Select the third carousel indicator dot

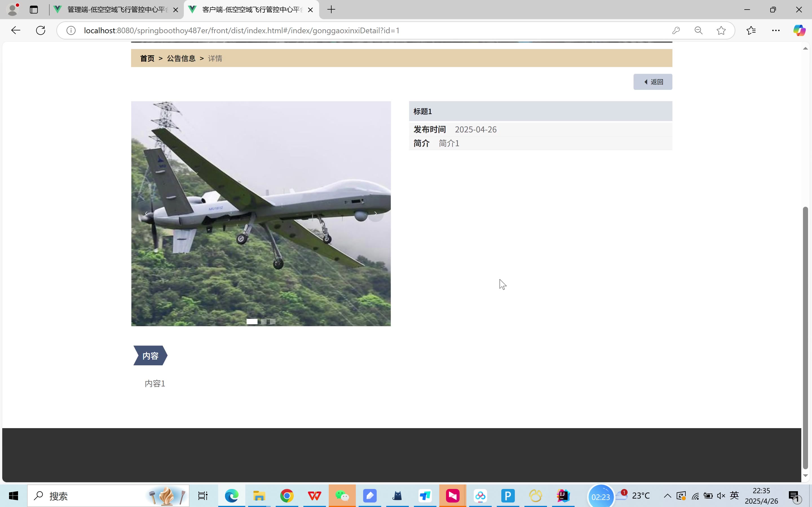click(273, 322)
